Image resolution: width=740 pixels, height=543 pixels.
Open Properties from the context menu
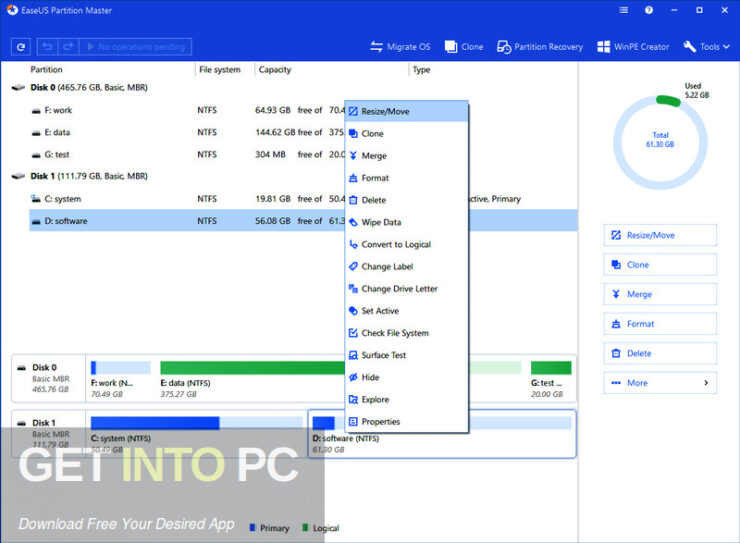[x=407, y=422]
